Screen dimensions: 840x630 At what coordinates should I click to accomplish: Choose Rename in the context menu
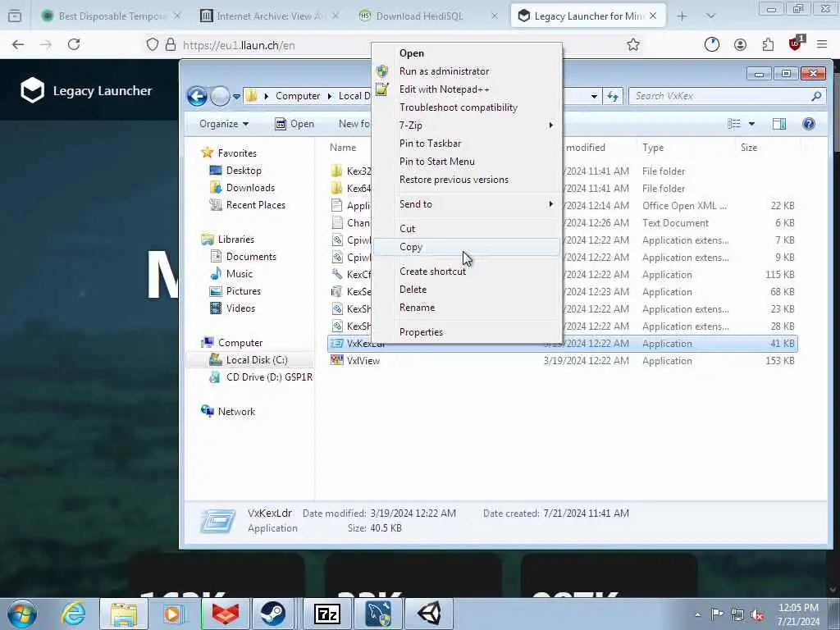(x=417, y=308)
